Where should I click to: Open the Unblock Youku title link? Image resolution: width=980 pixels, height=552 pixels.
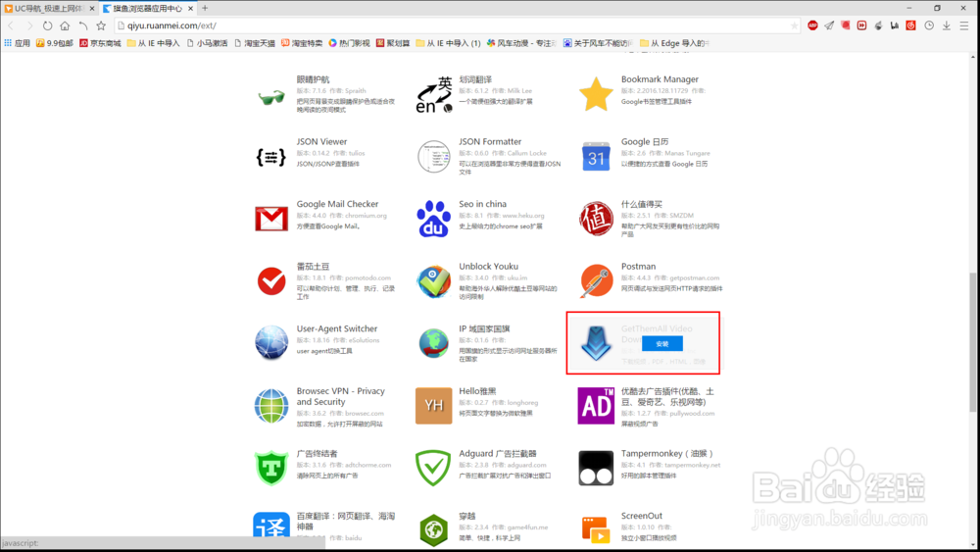pyautogui.click(x=488, y=267)
